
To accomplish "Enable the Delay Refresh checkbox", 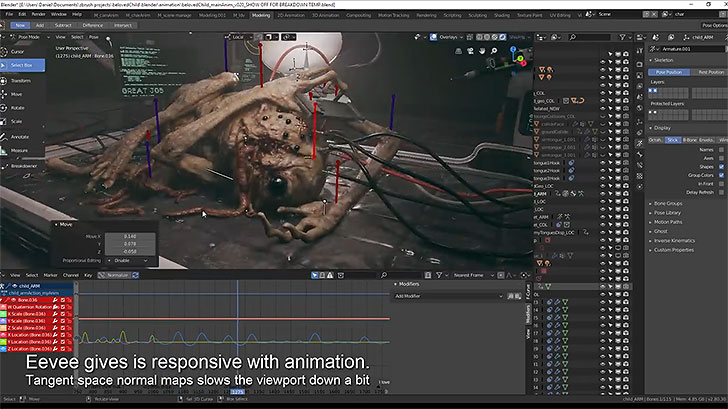I will click(x=721, y=192).
